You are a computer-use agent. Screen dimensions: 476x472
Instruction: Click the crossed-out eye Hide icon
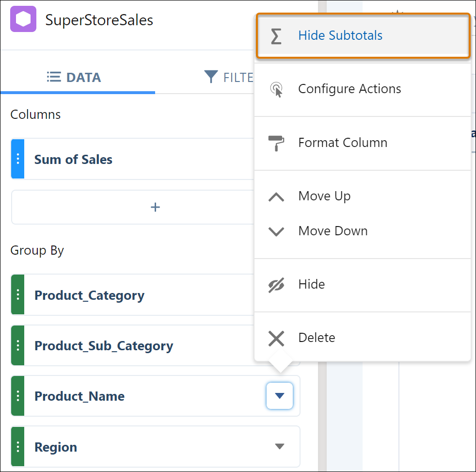(276, 285)
